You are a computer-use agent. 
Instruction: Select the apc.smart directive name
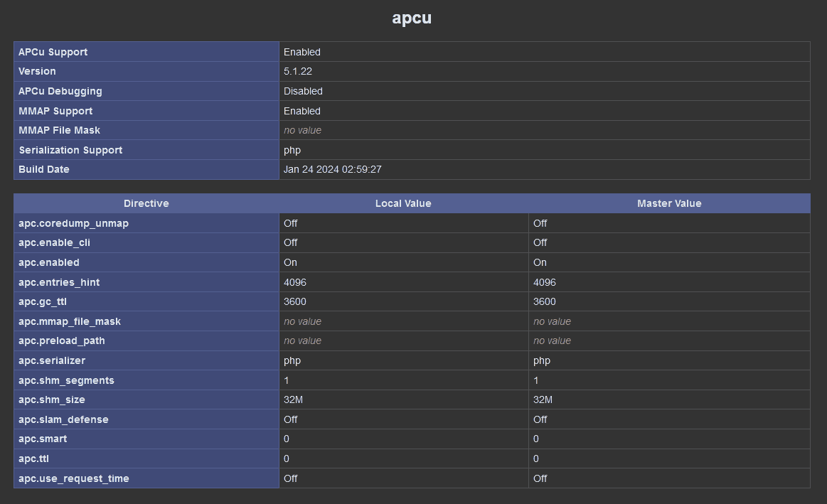click(x=43, y=439)
